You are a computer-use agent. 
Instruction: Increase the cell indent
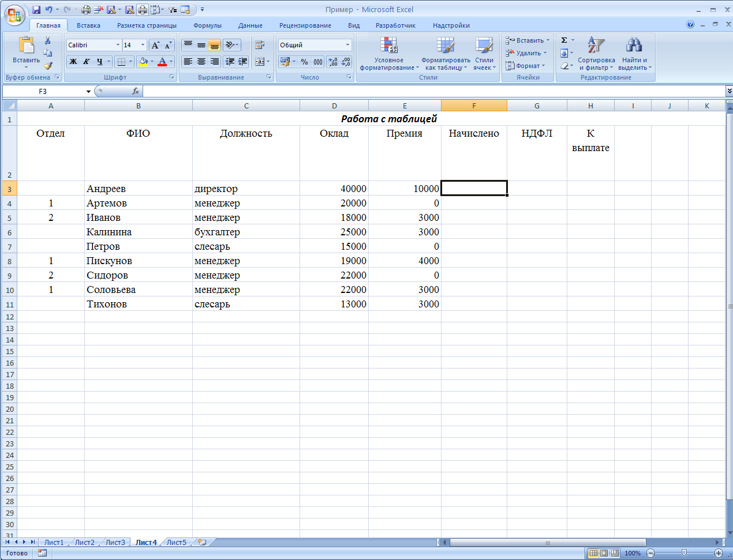click(243, 61)
